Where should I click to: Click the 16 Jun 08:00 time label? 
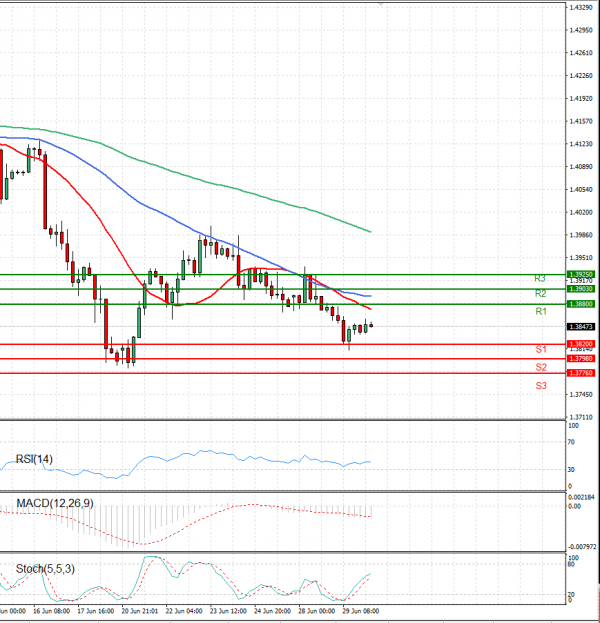point(51,611)
